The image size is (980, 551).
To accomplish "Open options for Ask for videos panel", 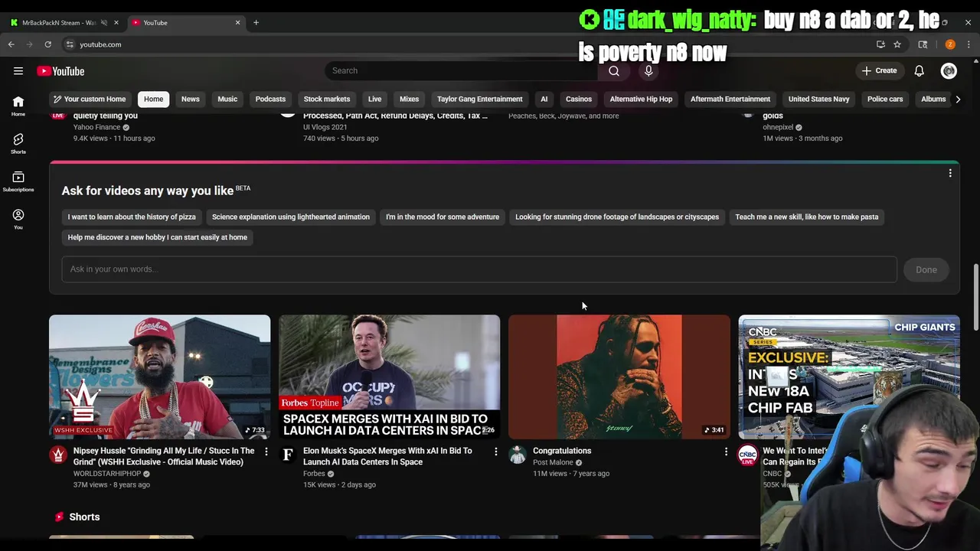I will point(950,174).
